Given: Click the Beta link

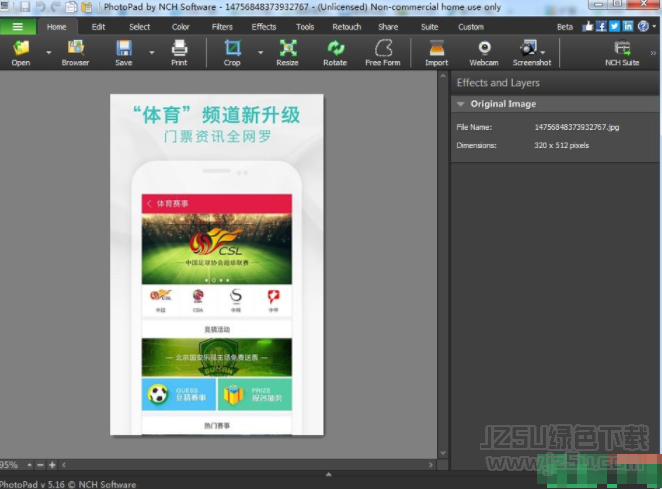Looking at the screenshot, I should pos(565,27).
